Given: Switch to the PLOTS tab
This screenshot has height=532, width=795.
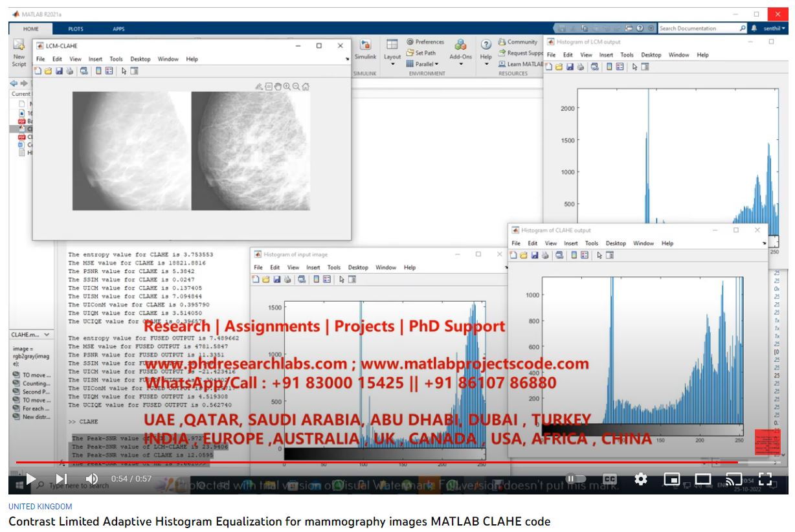Looking at the screenshot, I should click(75, 29).
